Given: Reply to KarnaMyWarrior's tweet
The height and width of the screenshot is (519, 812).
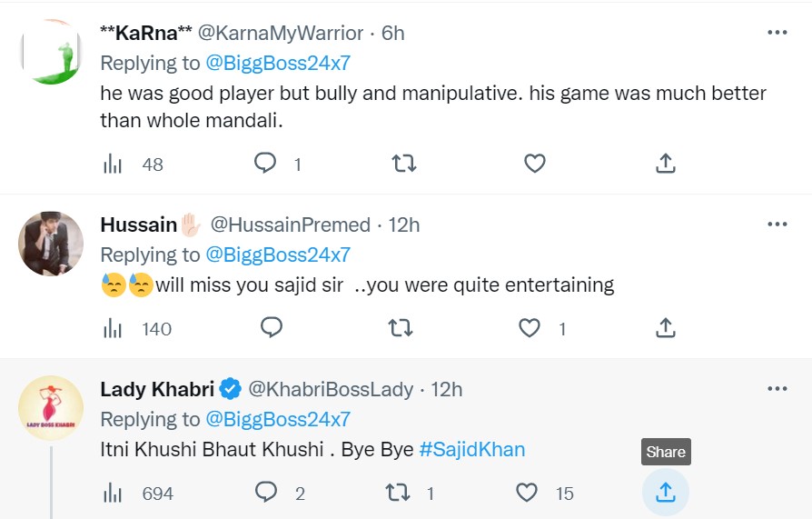Looking at the screenshot, I should (265, 164).
